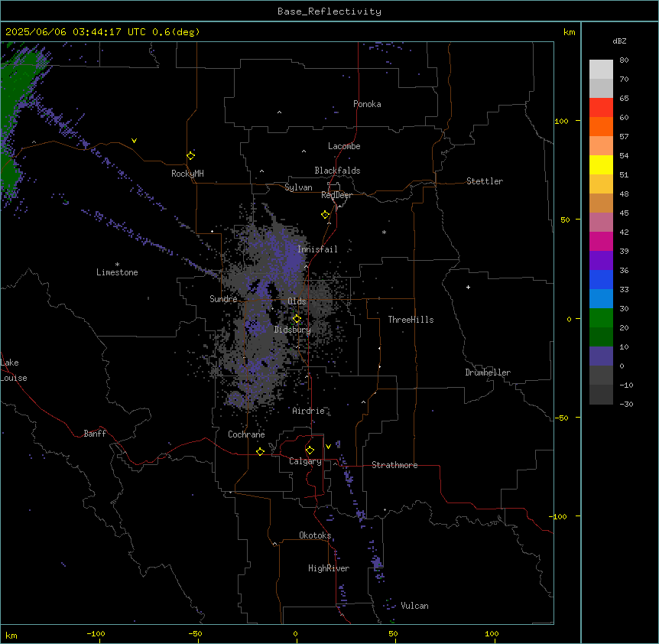659x644 pixels.
Task: Pick the violet 36-39 dBZ legend swatch
Action: 601,261
